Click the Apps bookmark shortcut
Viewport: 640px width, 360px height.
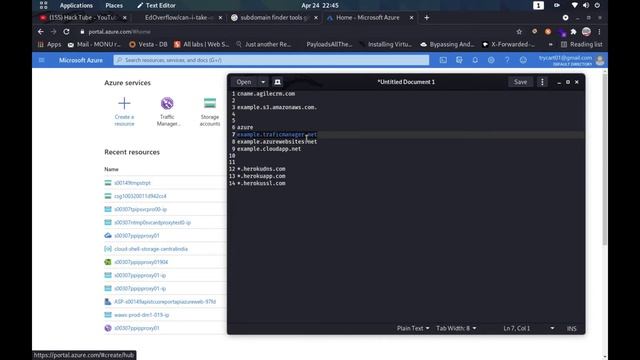[49, 44]
